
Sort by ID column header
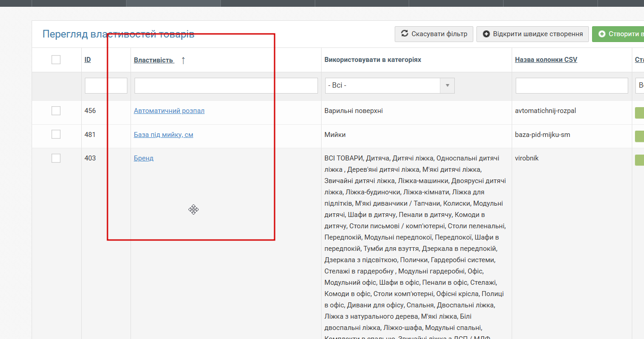88,60
